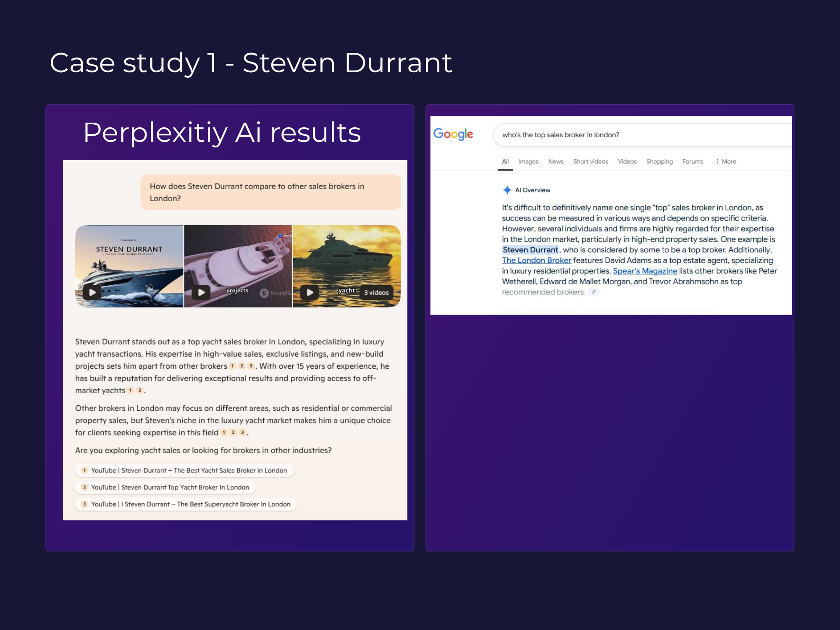The width and height of the screenshot is (840, 630).
Task: Open the '3 videos' badge
Action: click(x=376, y=293)
